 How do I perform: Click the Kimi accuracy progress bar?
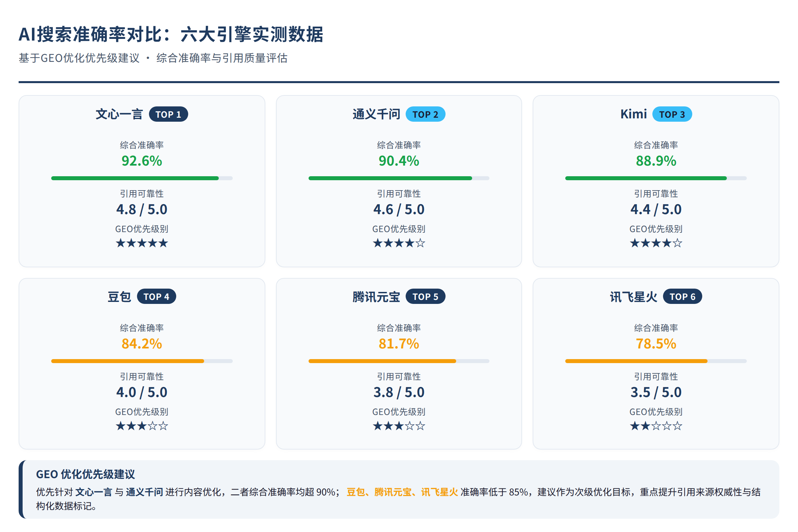click(656, 178)
